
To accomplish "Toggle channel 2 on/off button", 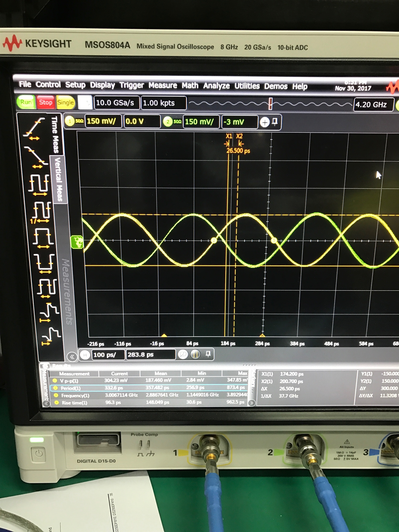I will click(168, 122).
